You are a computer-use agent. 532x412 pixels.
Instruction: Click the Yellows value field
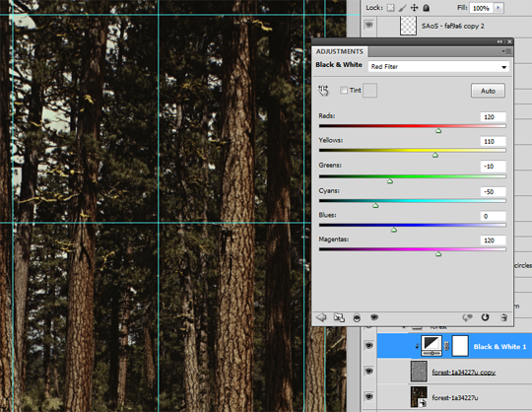(493, 142)
